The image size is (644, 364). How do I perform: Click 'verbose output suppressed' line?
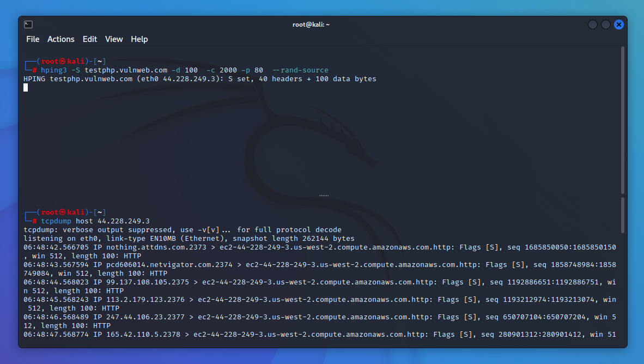[183, 229]
